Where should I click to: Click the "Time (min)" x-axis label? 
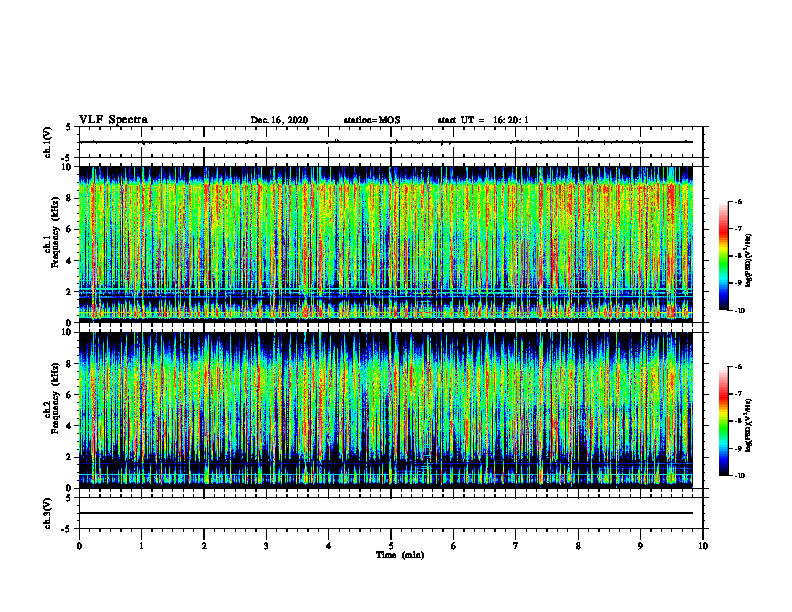tap(400, 555)
